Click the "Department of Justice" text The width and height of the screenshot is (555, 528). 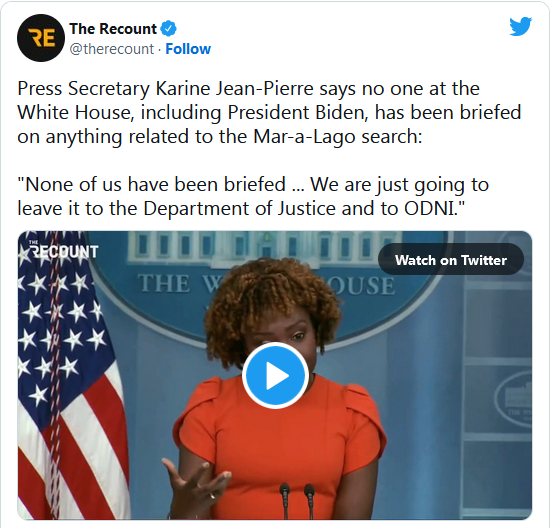(x=239, y=209)
